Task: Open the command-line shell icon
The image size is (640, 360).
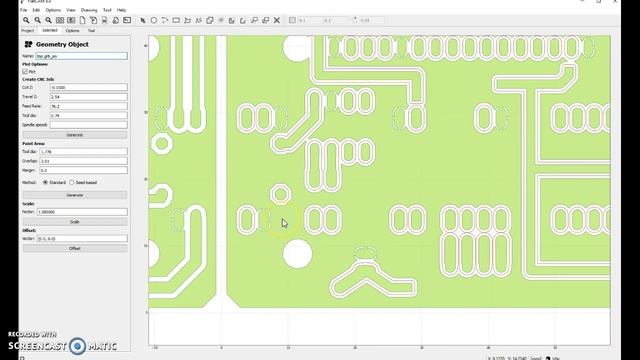Action: pyautogui.click(x=127, y=20)
